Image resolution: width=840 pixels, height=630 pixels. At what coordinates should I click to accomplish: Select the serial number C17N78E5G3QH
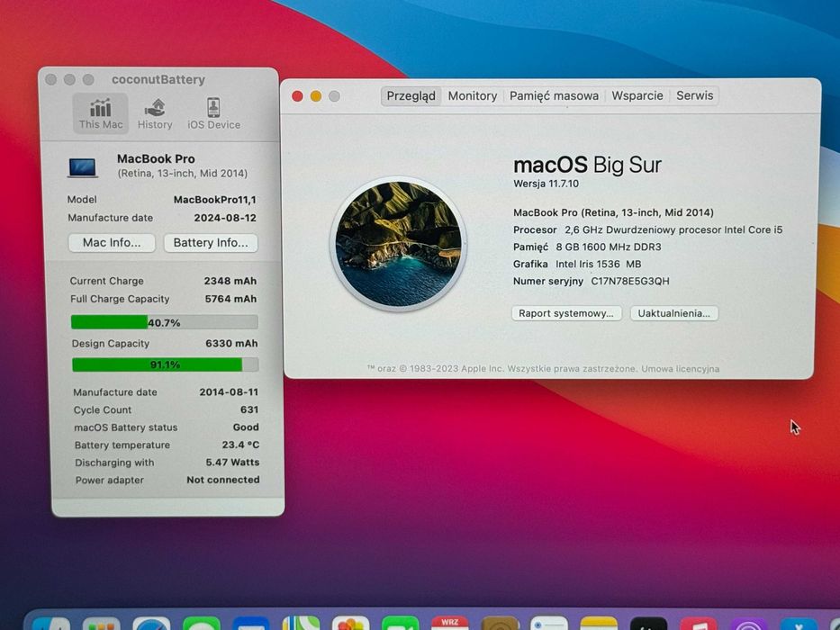click(630, 281)
